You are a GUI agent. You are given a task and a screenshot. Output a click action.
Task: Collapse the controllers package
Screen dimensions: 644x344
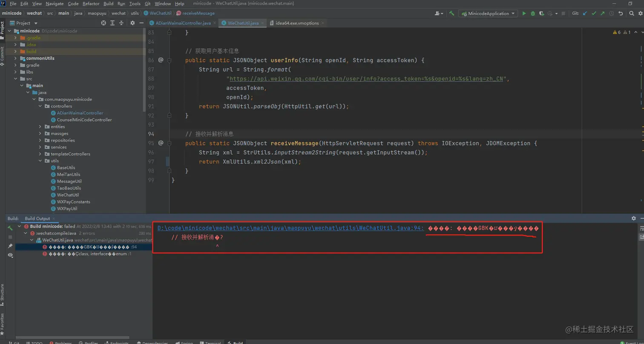(x=40, y=106)
